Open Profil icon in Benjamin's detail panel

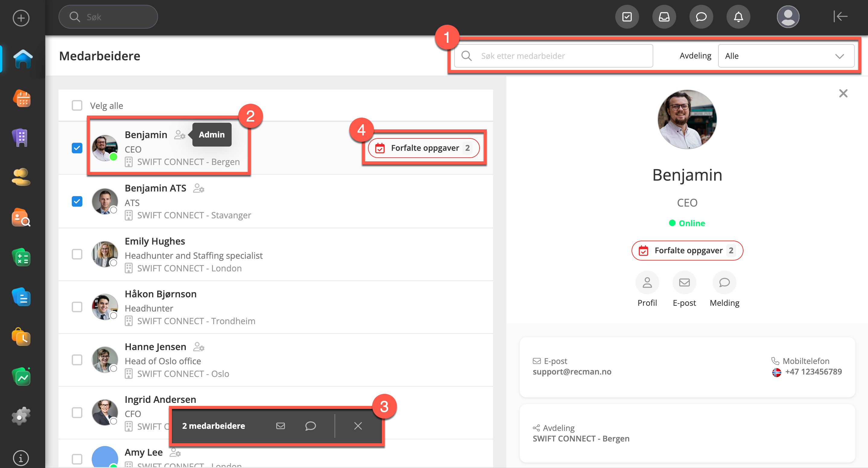pyautogui.click(x=647, y=282)
